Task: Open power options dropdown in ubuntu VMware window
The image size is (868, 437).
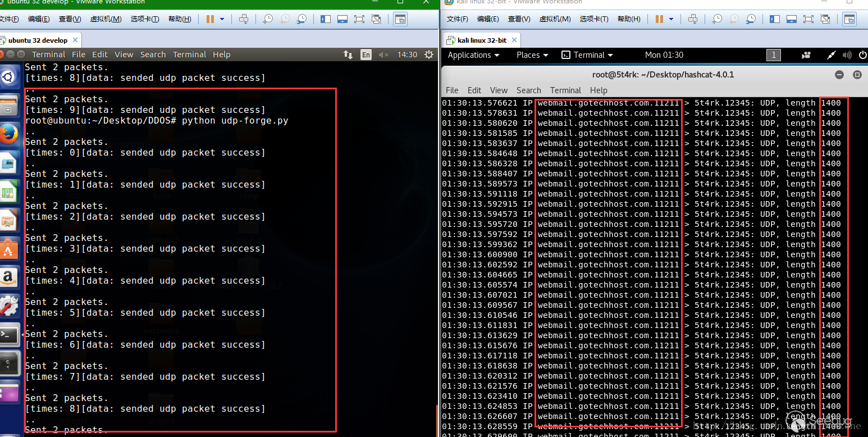Action: click(x=222, y=19)
